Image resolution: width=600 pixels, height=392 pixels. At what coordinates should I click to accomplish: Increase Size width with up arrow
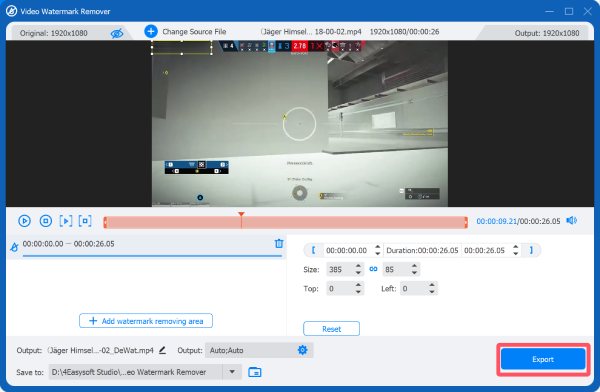(x=358, y=266)
